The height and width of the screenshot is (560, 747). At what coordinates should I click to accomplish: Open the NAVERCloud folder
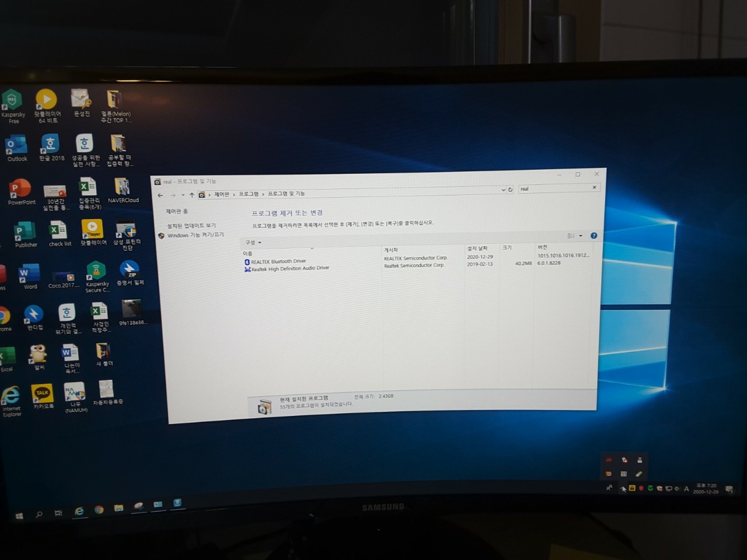click(x=123, y=191)
